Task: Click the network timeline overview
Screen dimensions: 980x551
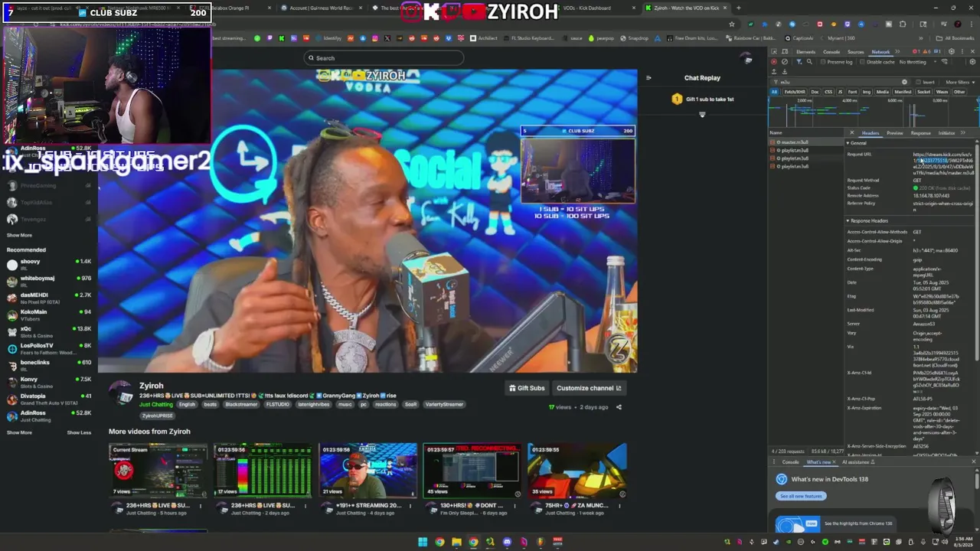Action: [874, 112]
